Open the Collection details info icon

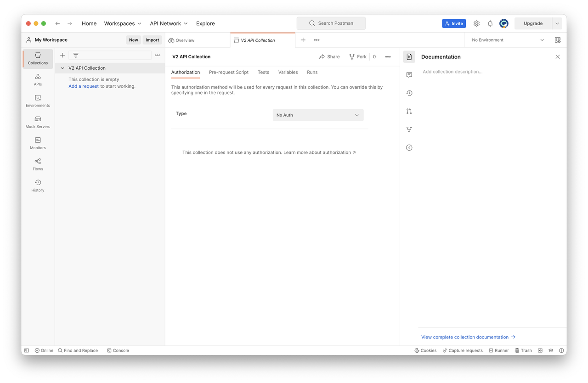coord(409,147)
